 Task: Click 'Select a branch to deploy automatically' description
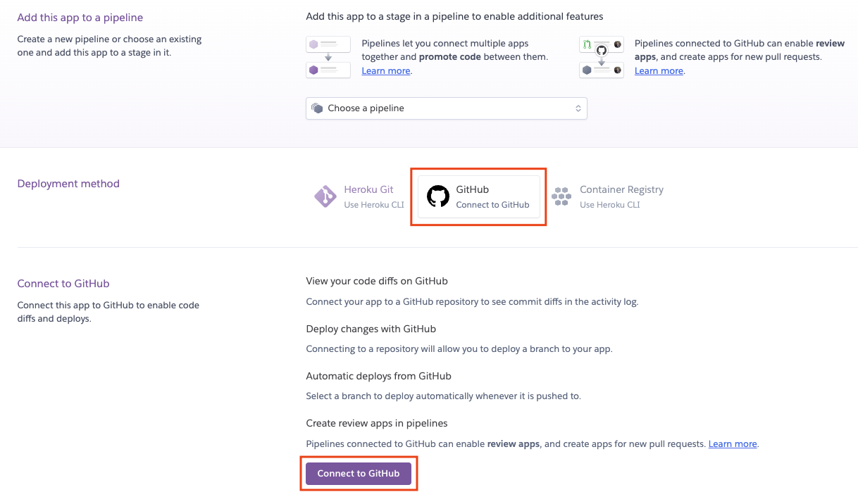(444, 396)
